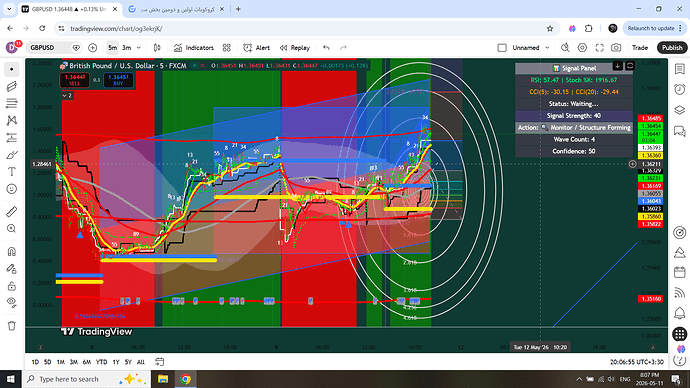Click Signal Panel download arrow icon

tap(617, 66)
